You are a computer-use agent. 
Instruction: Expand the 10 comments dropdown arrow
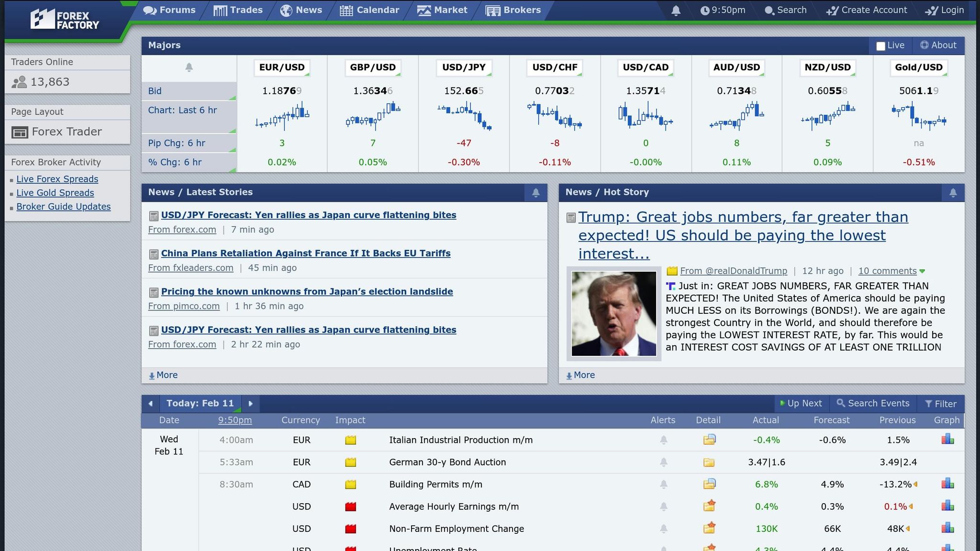[x=922, y=271]
